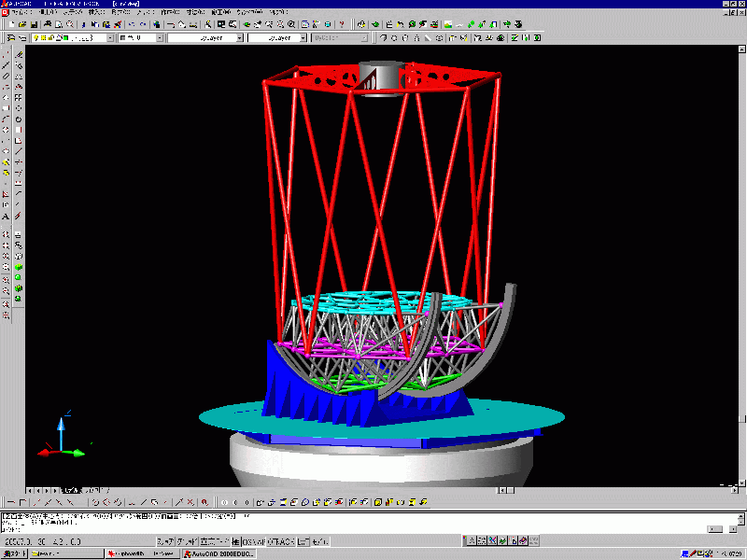
Task: Open the linetype ByLayer dropdown
Action: (240, 37)
